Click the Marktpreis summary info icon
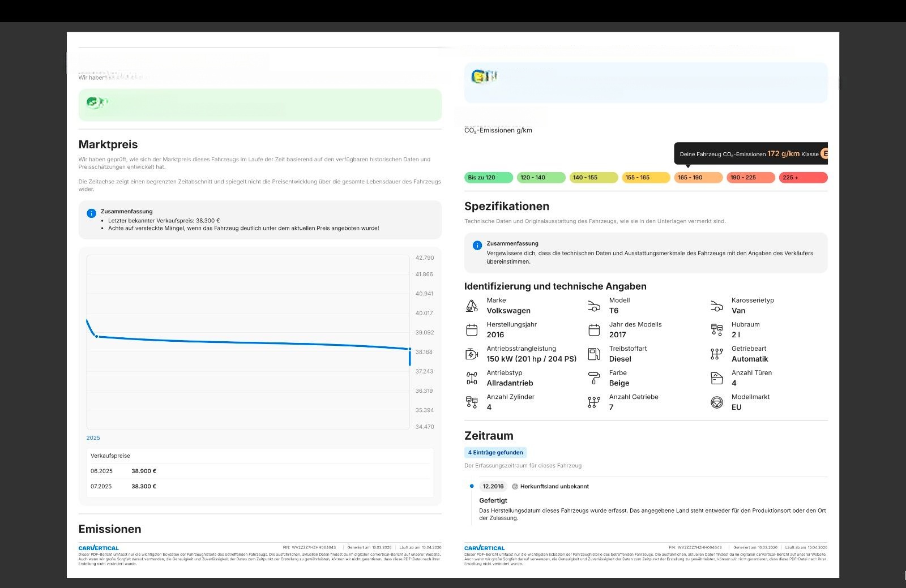The width and height of the screenshot is (906, 588). [91, 213]
